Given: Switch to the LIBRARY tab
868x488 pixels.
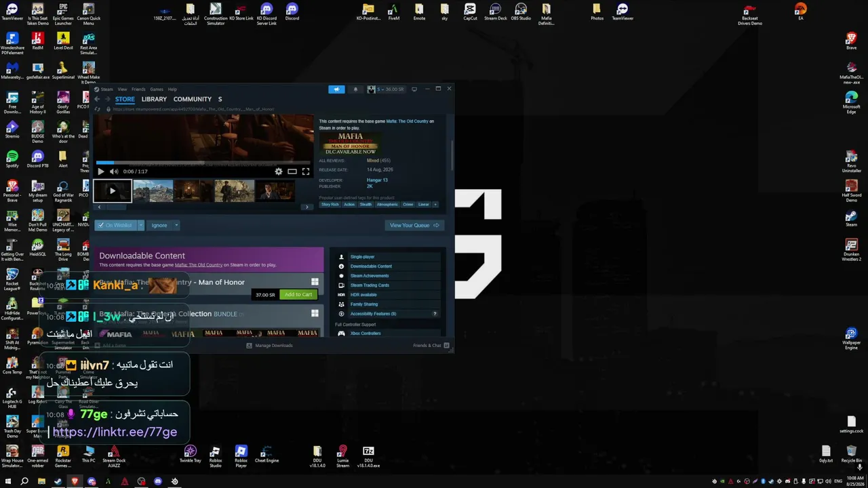Looking at the screenshot, I should coord(154,99).
